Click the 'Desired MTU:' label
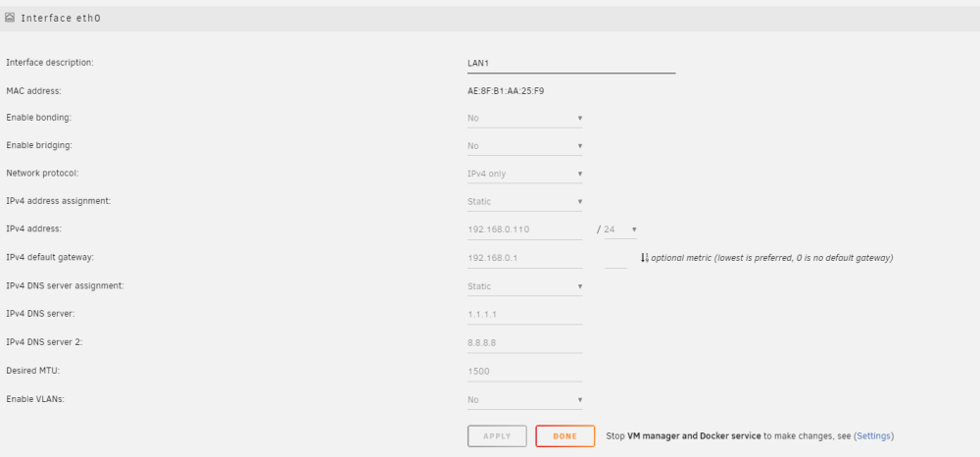Image resolution: width=980 pixels, height=457 pixels. 33,370
